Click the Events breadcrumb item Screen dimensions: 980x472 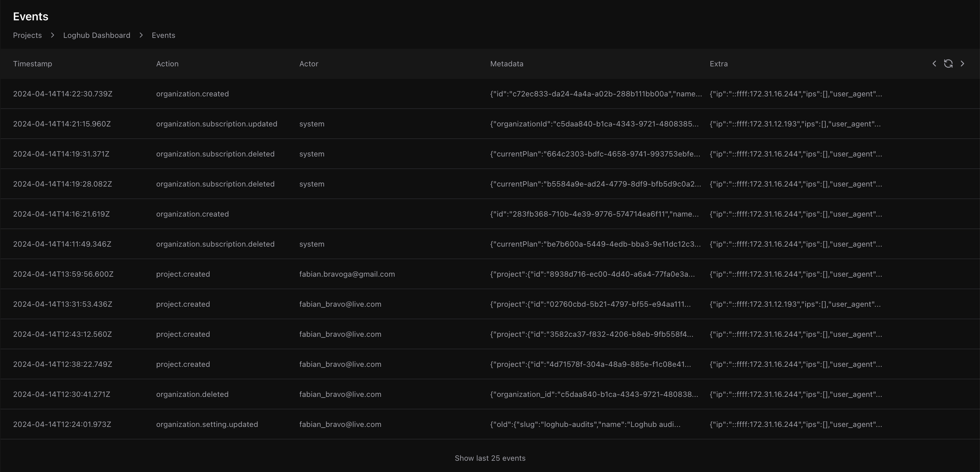(x=163, y=35)
